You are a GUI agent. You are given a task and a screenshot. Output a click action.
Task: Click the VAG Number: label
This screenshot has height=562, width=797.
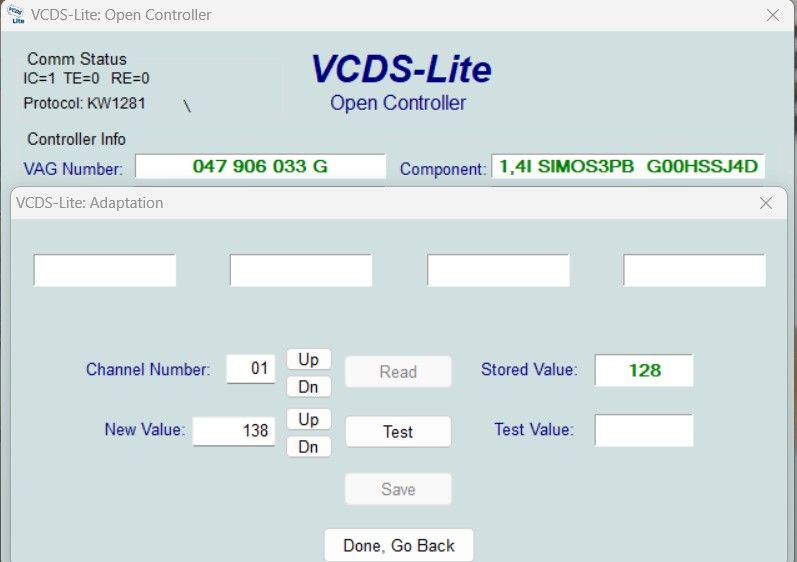coord(73,169)
